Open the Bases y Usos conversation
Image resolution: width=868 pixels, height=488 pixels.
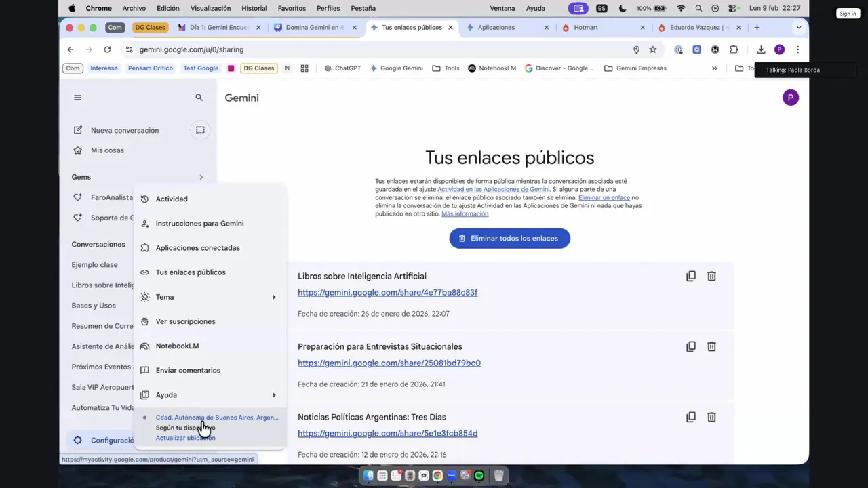point(94,306)
